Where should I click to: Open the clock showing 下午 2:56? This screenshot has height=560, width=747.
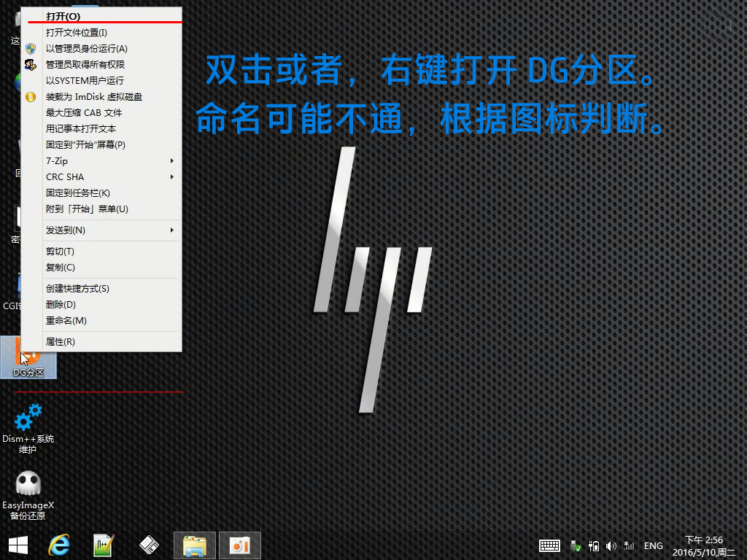click(x=704, y=545)
